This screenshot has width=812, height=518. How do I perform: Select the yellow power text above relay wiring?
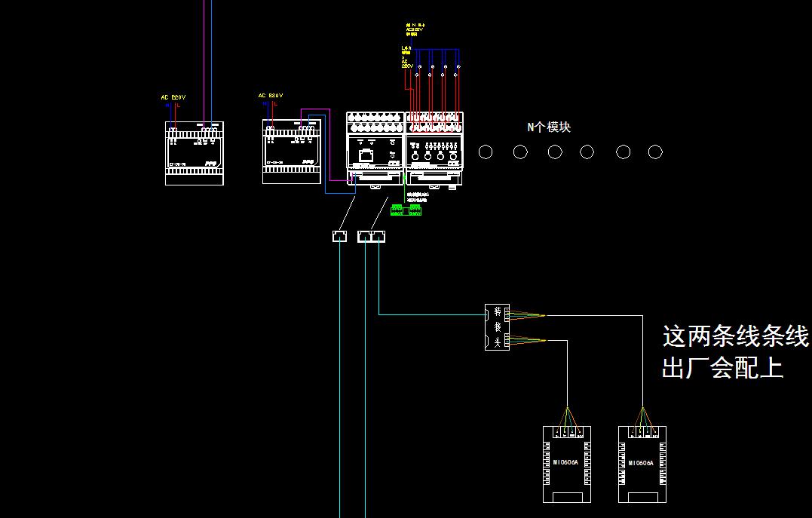point(414,29)
